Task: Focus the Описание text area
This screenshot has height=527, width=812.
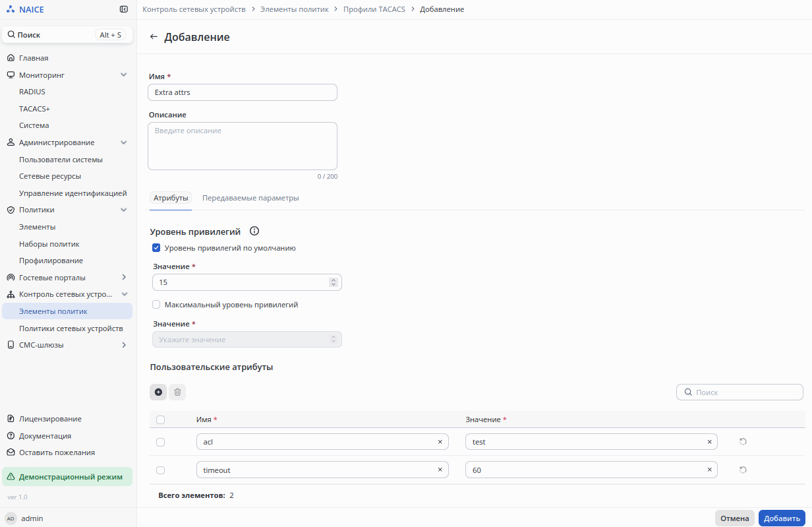Action: click(242, 146)
